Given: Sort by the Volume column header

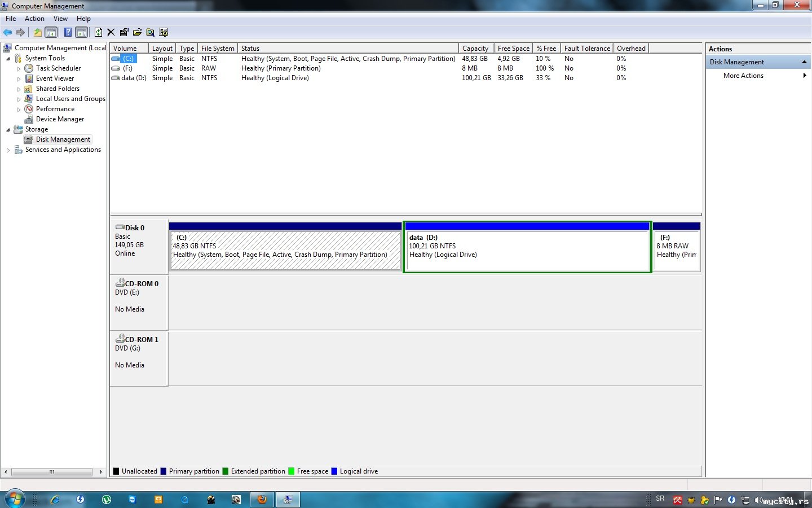Looking at the screenshot, I should pyautogui.click(x=129, y=49).
